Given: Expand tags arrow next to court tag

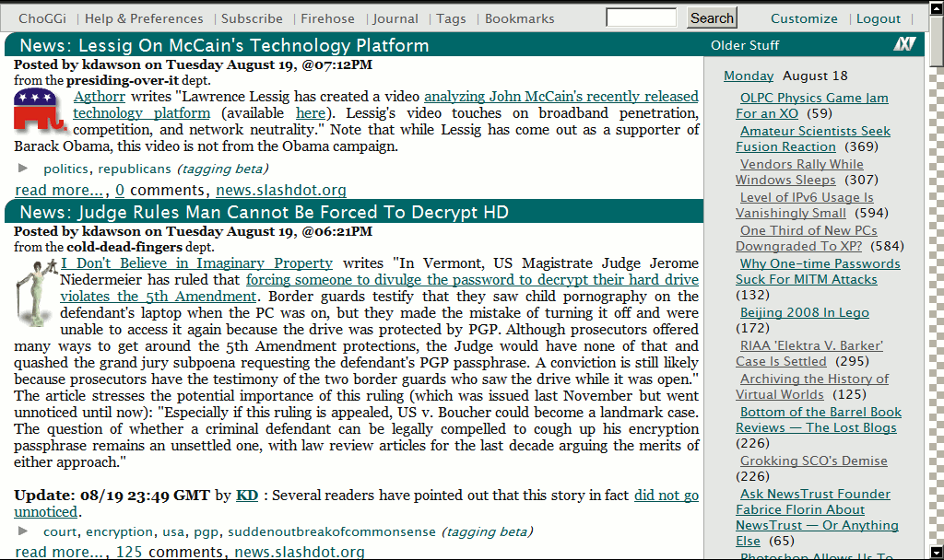Looking at the screenshot, I should click(23, 531).
